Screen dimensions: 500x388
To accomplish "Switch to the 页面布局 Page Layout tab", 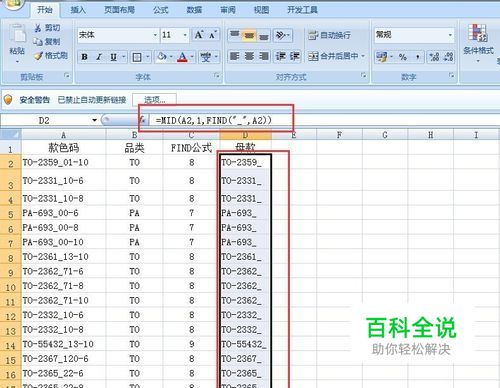I will pos(119,10).
